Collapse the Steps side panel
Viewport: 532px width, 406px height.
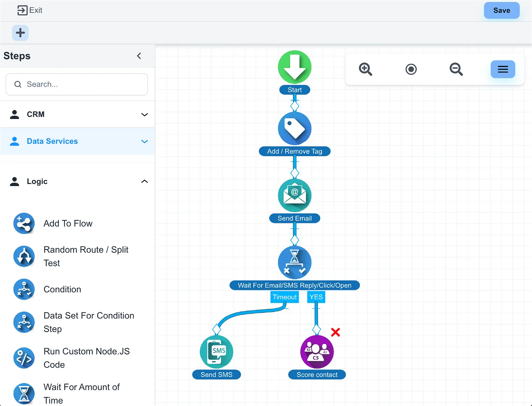[139, 56]
